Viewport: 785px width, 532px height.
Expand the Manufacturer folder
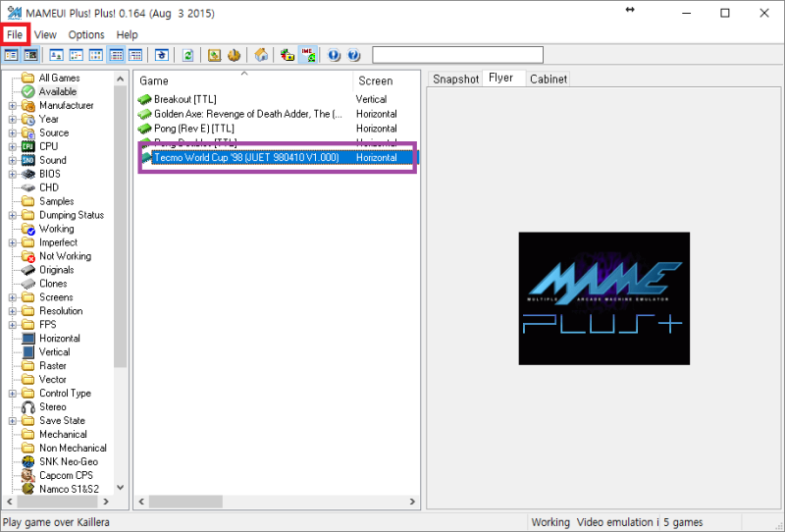[x=13, y=106]
